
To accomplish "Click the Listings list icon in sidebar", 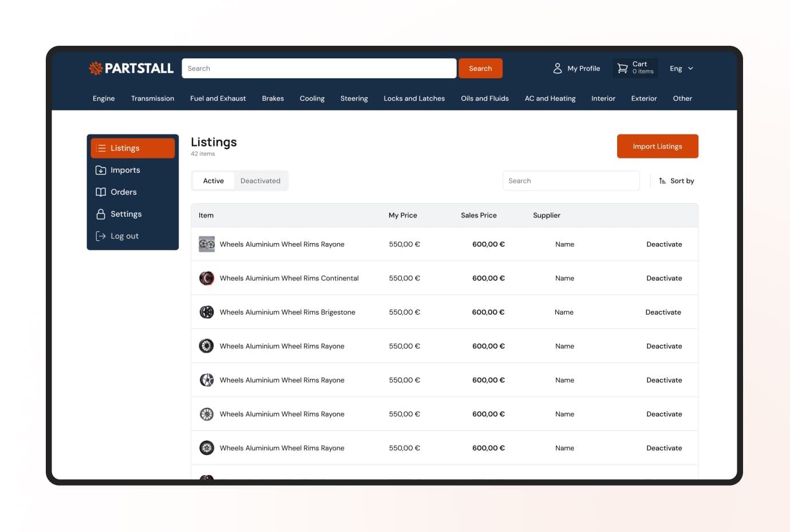I will click(x=101, y=148).
